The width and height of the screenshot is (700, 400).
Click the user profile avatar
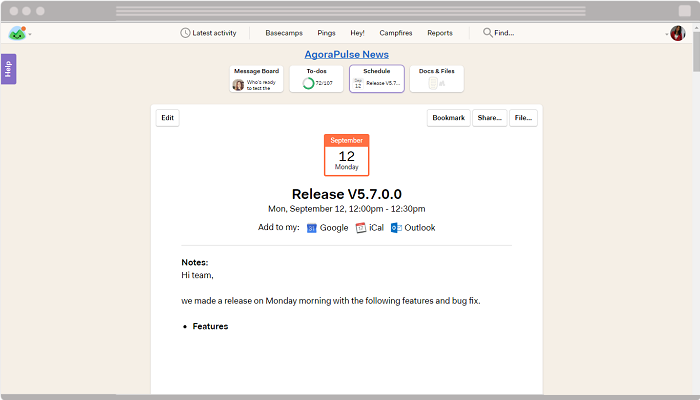678,33
